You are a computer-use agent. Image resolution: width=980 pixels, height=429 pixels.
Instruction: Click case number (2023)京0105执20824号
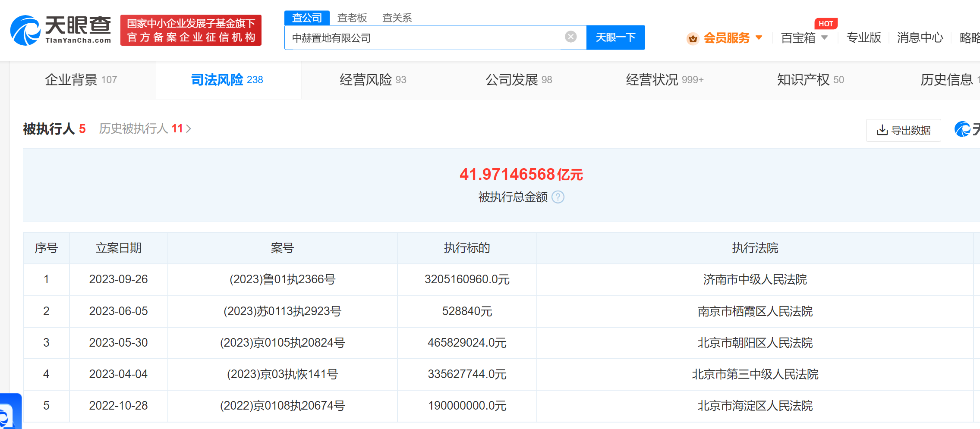(x=282, y=342)
